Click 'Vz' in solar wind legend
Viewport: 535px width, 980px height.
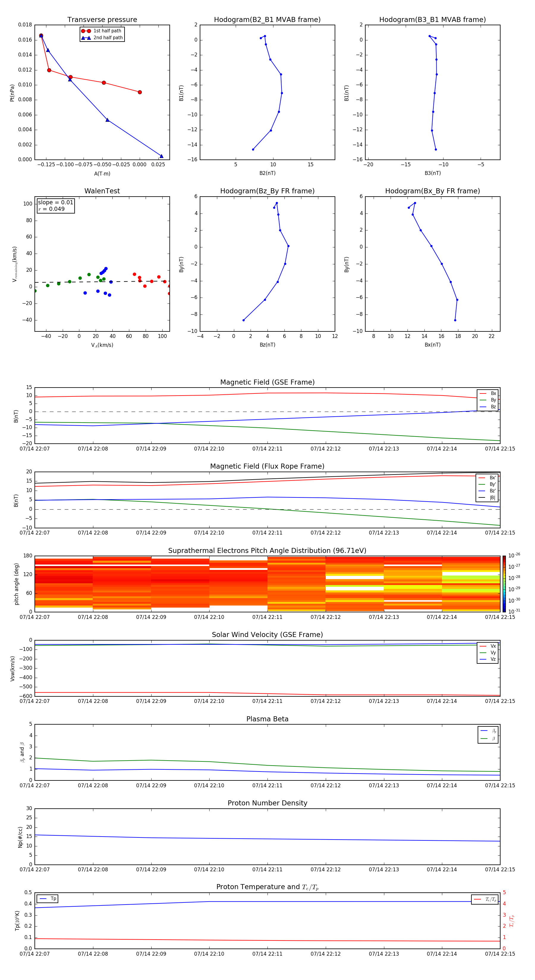coord(493,659)
